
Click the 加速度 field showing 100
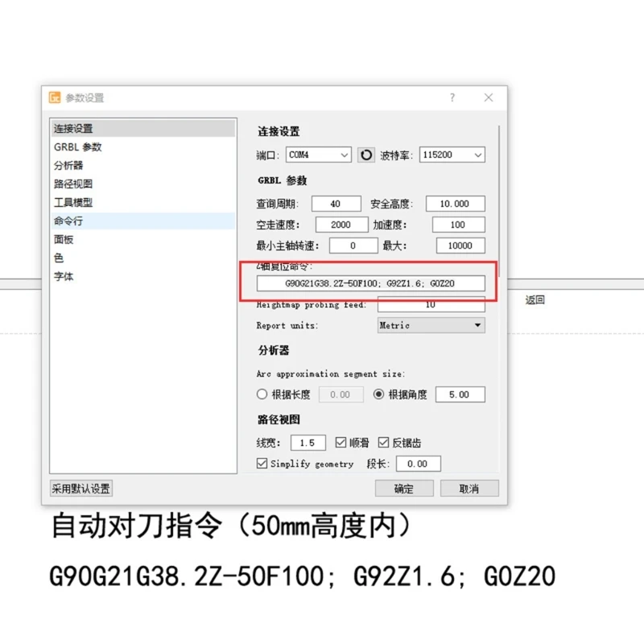click(x=458, y=225)
